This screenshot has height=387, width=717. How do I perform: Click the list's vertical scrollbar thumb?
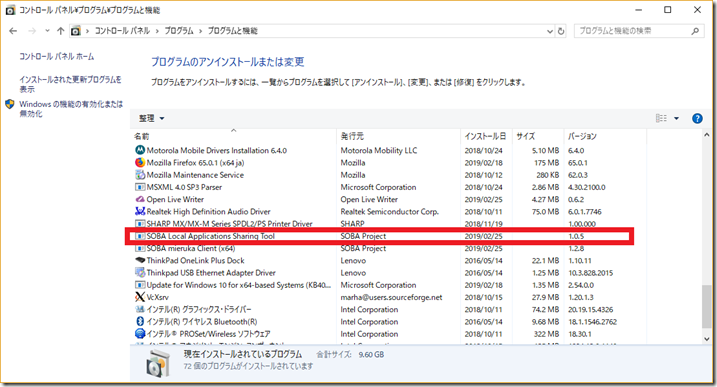point(706,306)
